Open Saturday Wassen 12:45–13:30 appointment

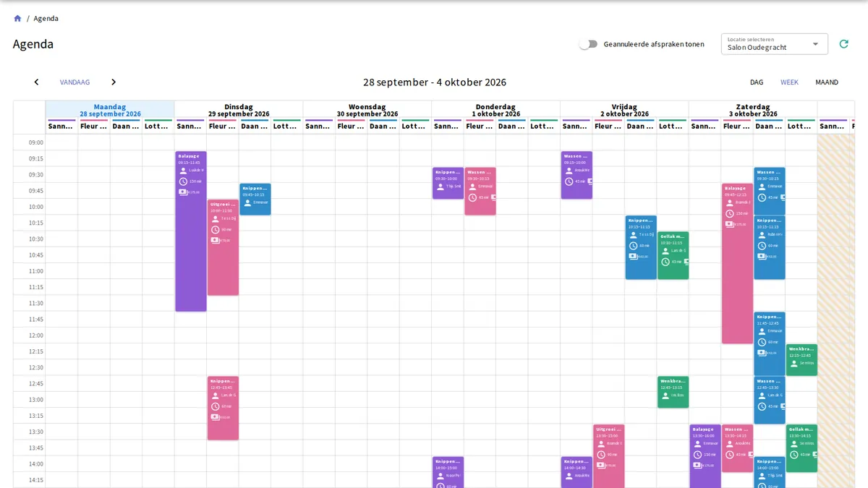pos(770,400)
